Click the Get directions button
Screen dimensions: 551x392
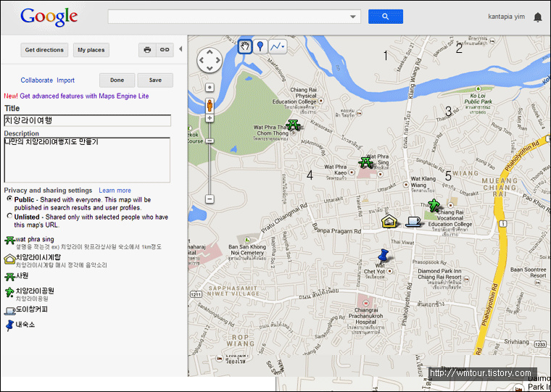point(44,50)
